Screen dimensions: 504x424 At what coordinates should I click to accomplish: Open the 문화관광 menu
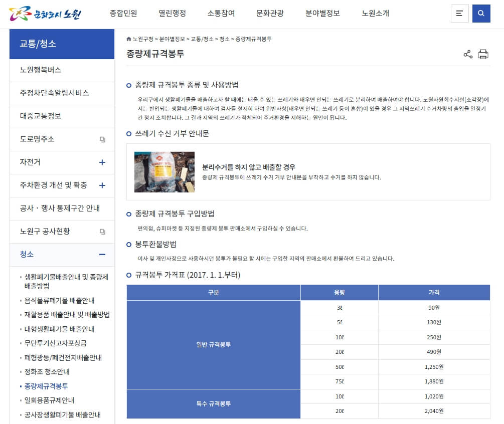270,14
